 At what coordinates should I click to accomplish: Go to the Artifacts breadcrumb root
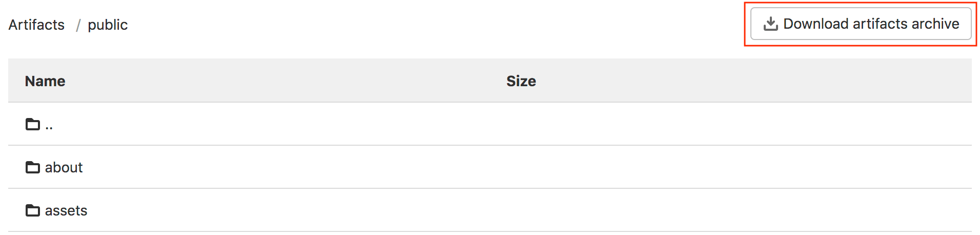(x=36, y=25)
